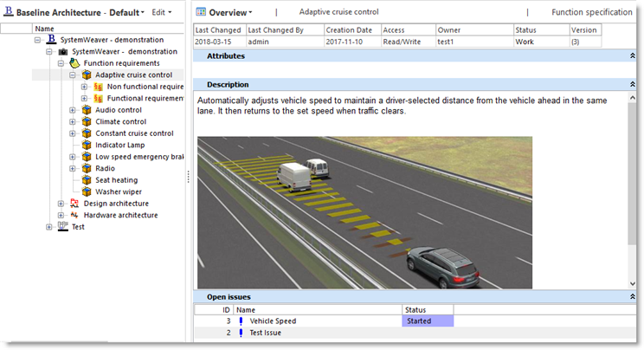Screen dimensions: 644x350
Task: Click the Baseline Architecture B icon
Action: (x=8, y=11)
